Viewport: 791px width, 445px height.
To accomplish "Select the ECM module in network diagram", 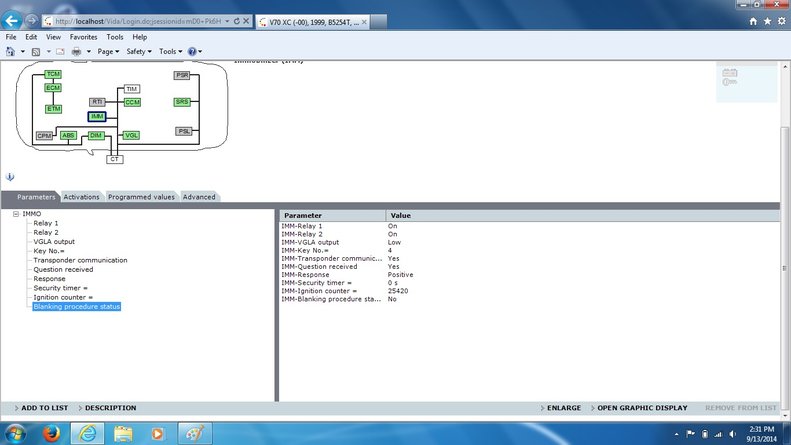I will click(x=52, y=88).
